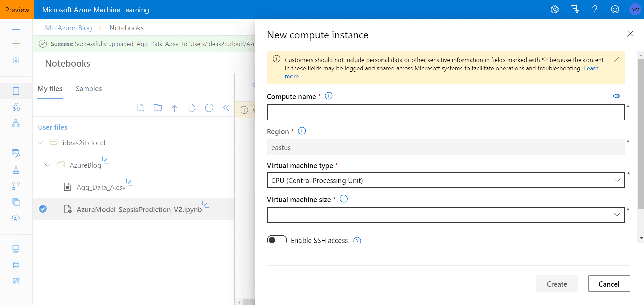Open Compute from the left sidebar
The image size is (644, 305).
(16, 249)
